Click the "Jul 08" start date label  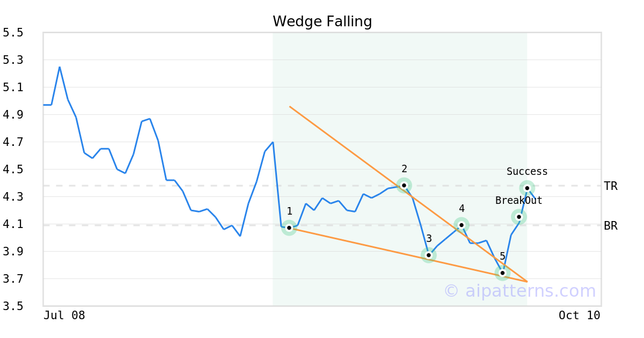click(64, 315)
